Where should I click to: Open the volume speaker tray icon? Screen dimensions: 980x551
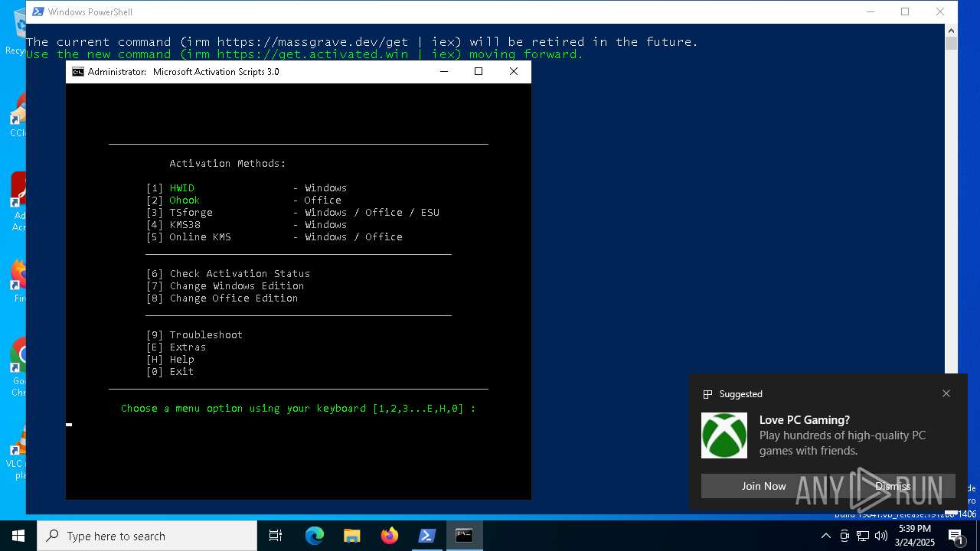[881, 536]
